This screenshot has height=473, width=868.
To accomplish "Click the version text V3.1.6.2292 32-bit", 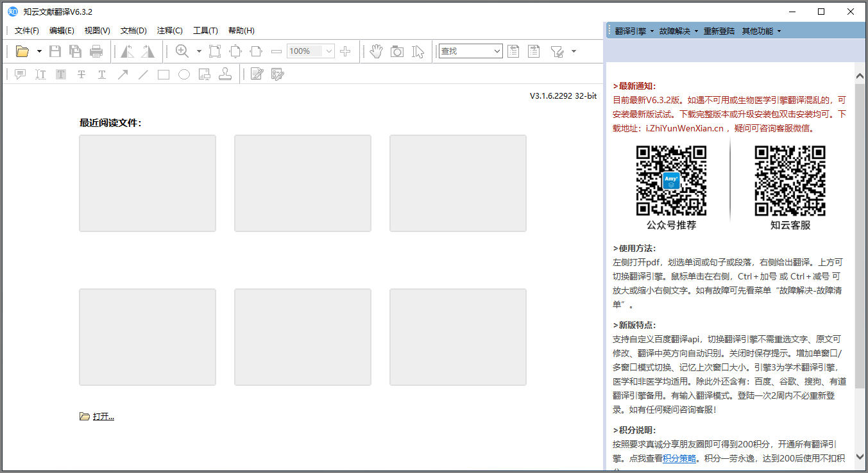I will (563, 96).
